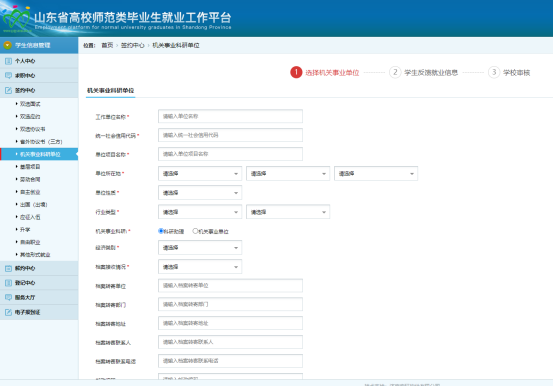Screen dimensions: 554x387
Task: Open 升学 in the sidebar
Action: click(x=25, y=230)
